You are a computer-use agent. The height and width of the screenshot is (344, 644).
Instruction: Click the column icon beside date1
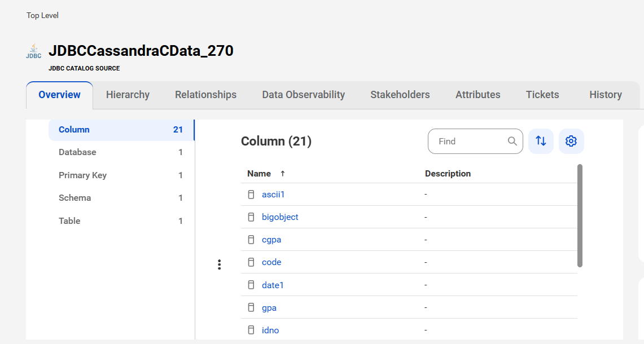click(x=251, y=285)
